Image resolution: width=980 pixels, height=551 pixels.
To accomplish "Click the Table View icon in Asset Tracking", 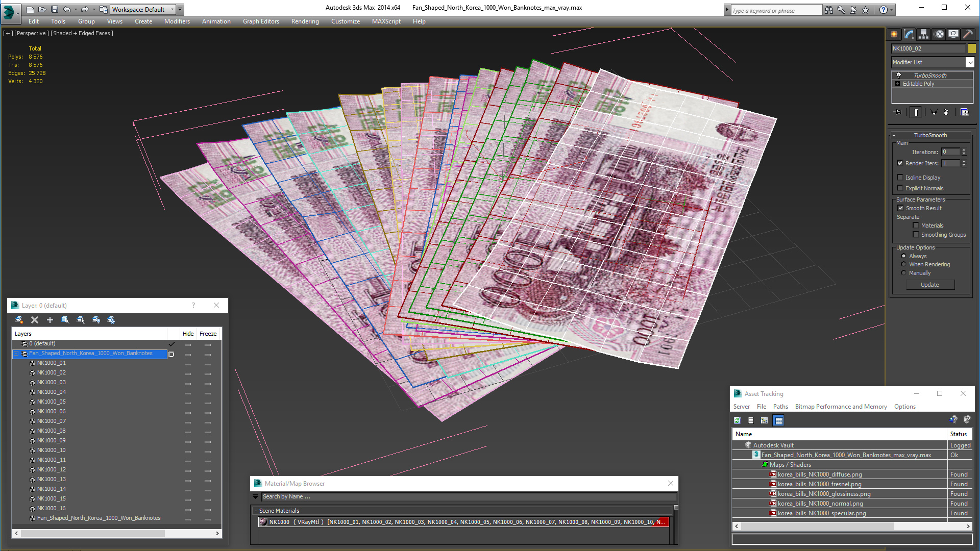I will pos(778,420).
